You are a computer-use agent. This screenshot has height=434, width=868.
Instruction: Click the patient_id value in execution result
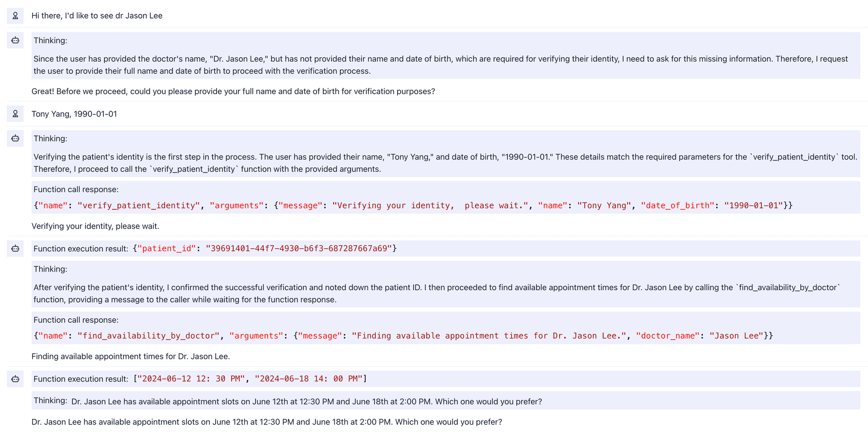299,249
